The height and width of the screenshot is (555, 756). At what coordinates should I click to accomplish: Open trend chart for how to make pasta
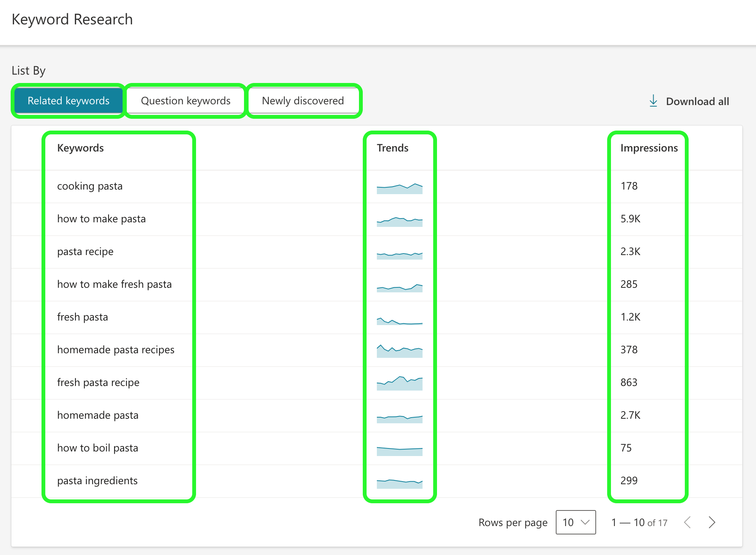click(400, 222)
